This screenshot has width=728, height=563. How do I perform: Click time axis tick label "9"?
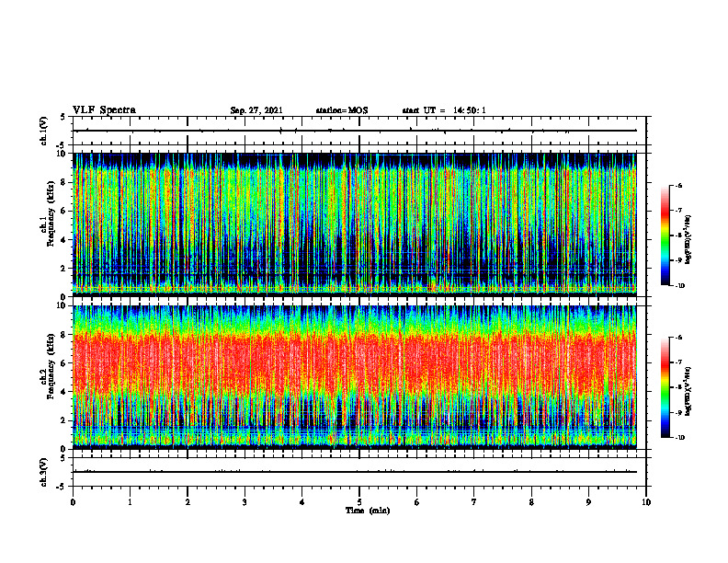point(588,502)
